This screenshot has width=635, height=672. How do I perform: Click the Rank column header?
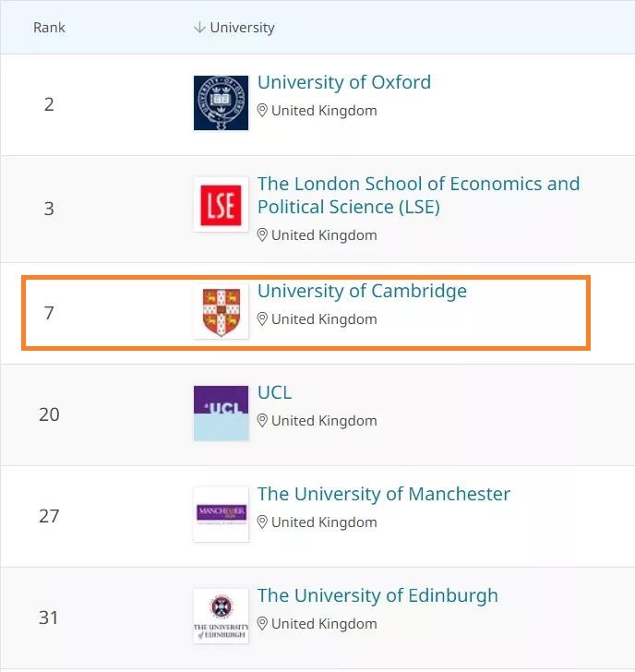point(49,28)
